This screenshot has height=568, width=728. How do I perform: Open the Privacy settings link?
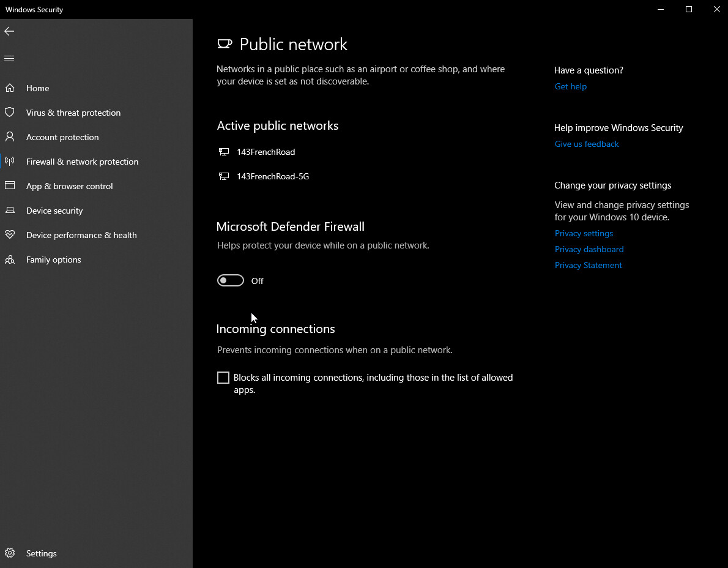coord(584,233)
